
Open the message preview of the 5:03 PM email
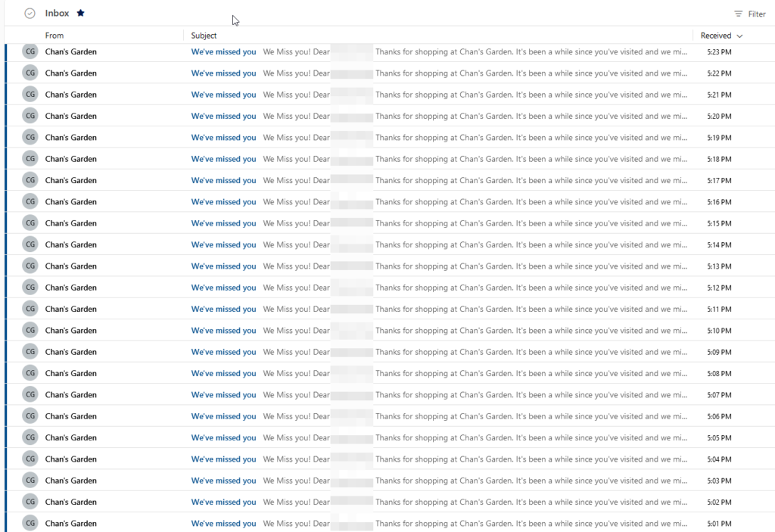click(x=530, y=481)
